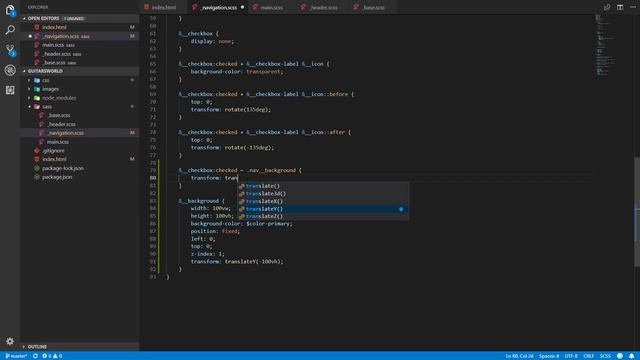This screenshot has height=360, width=640.
Task: Click the feedback smiley in status bar
Action: tap(620, 356)
